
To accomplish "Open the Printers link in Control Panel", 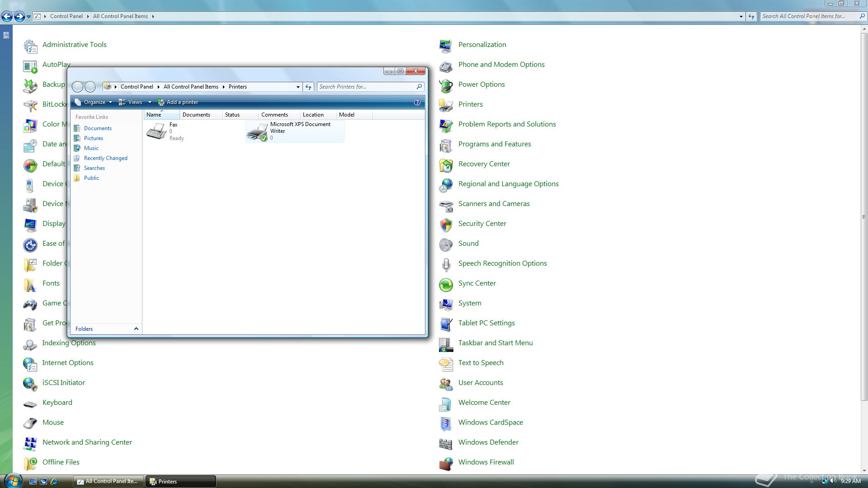I will pos(471,104).
